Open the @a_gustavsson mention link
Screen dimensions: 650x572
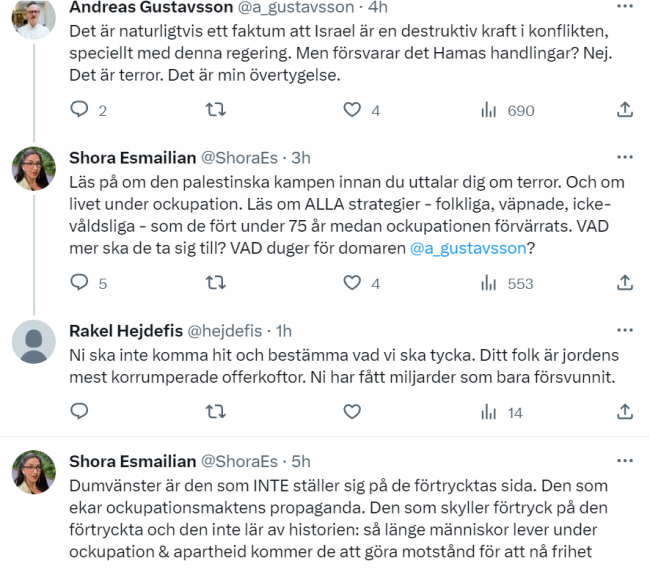coord(467,248)
